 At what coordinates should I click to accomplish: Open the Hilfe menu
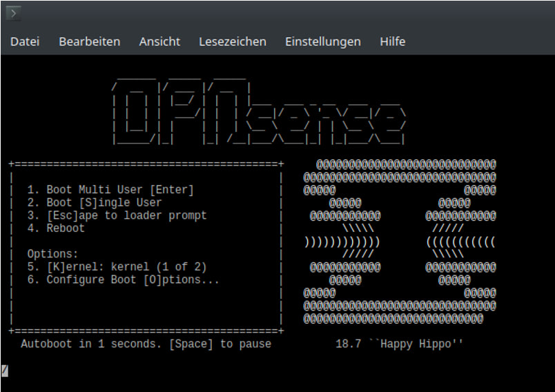tap(393, 41)
